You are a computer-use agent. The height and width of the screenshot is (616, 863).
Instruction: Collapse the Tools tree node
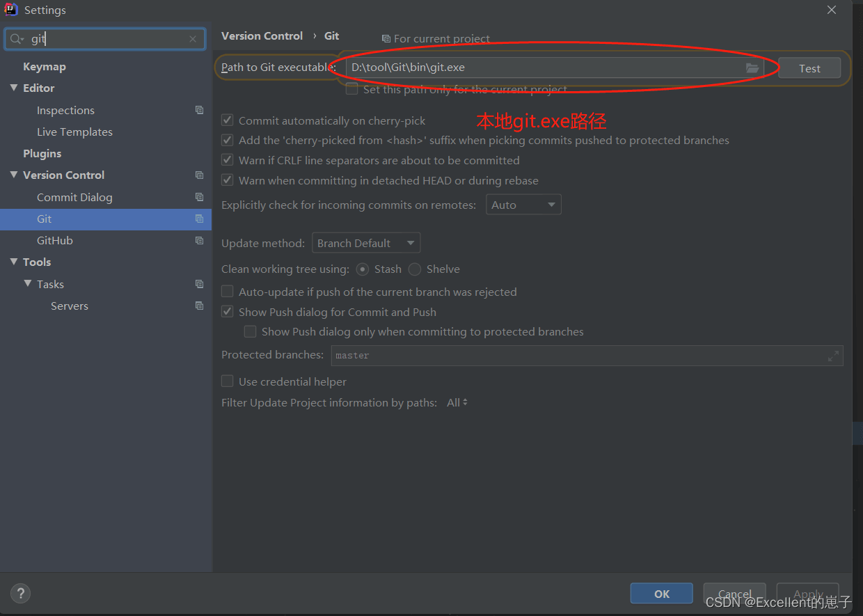(14, 262)
